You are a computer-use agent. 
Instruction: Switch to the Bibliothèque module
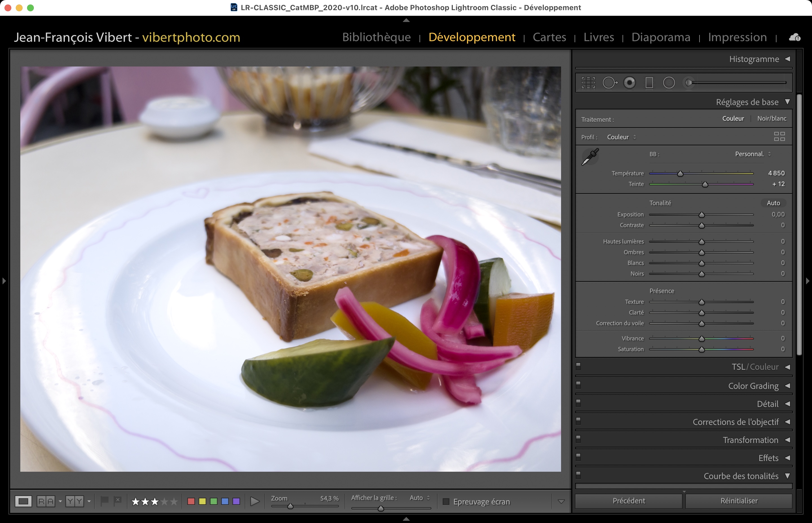tap(376, 37)
